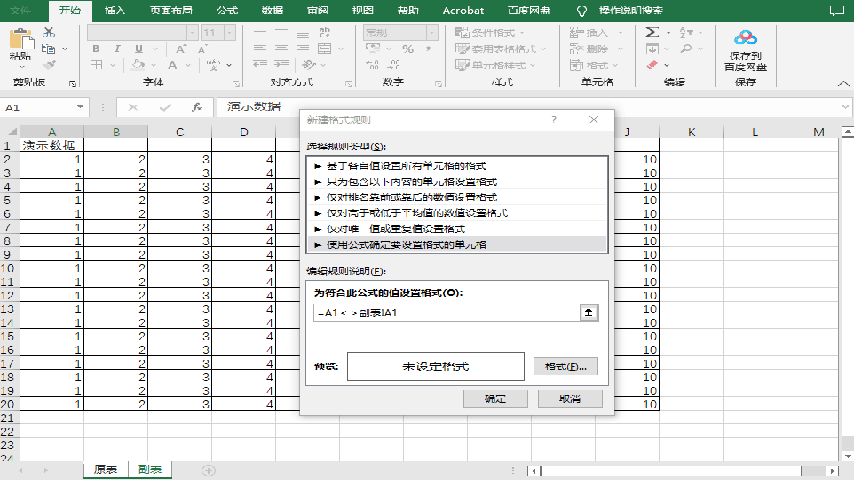Open the Formulas (公式) ribbon tab
This screenshot has width=854, height=480.
pos(227,10)
